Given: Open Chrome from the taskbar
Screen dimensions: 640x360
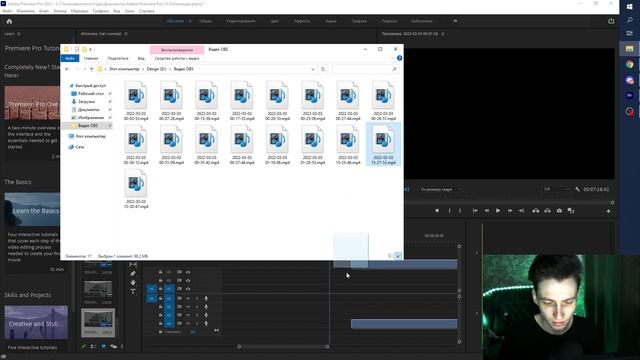Looking at the screenshot, I should [630, 64].
